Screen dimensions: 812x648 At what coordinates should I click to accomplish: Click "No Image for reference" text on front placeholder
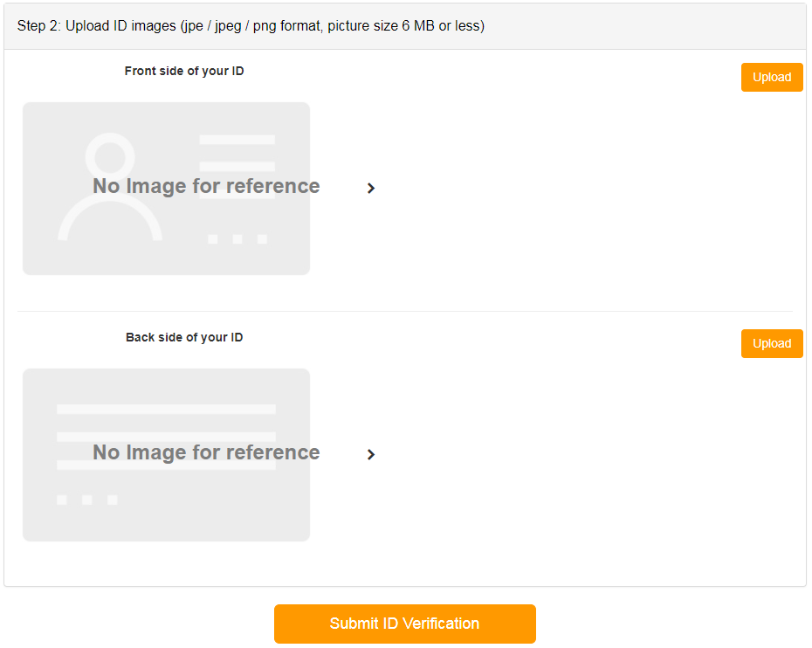click(206, 186)
